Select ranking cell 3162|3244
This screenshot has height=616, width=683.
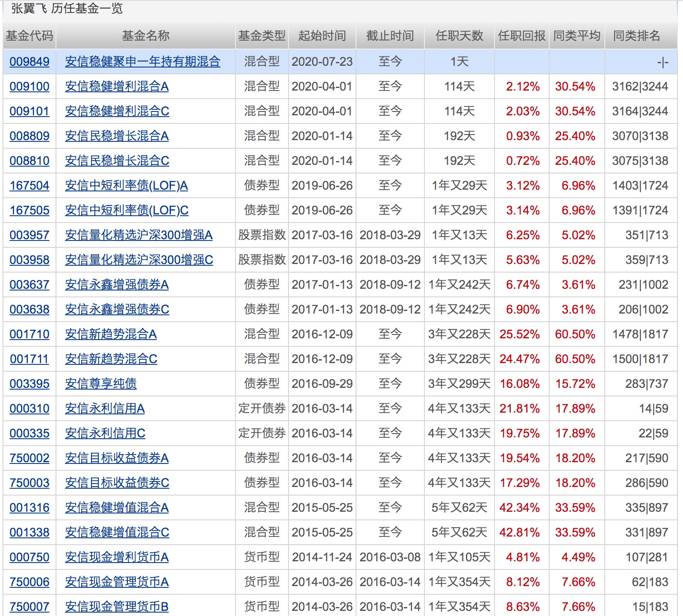point(640,86)
